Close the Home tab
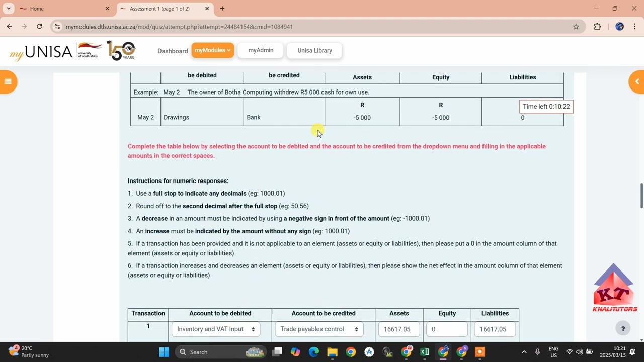This screenshot has width=644, height=362. tap(107, 9)
